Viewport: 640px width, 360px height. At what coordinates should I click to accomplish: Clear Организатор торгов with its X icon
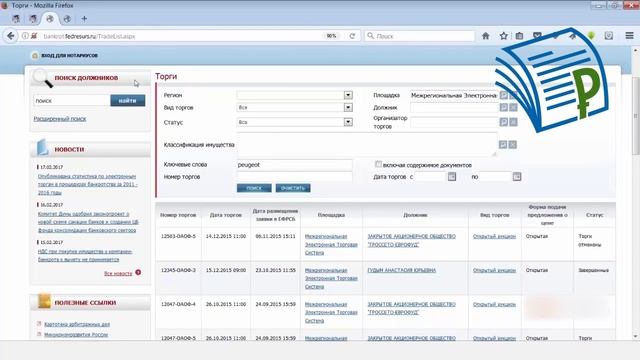pos(513,122)
